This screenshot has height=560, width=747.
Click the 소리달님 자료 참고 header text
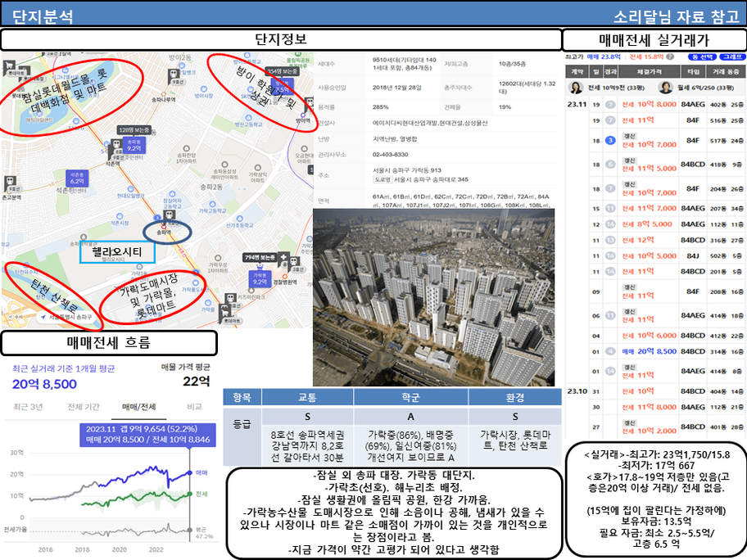pyautogui.click(x=677, y=16)
